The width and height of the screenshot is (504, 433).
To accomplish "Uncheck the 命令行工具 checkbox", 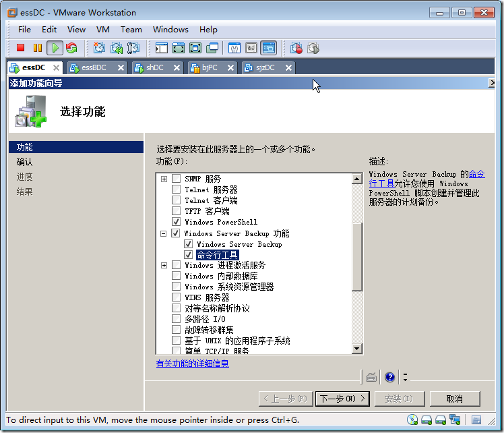I will 189,255.
